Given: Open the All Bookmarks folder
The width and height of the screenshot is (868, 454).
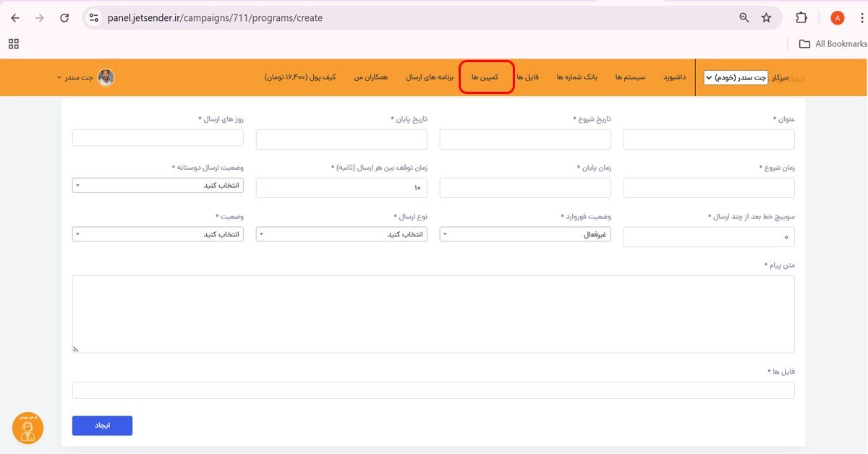Looking at the screenshot, I should pos(833,43).
